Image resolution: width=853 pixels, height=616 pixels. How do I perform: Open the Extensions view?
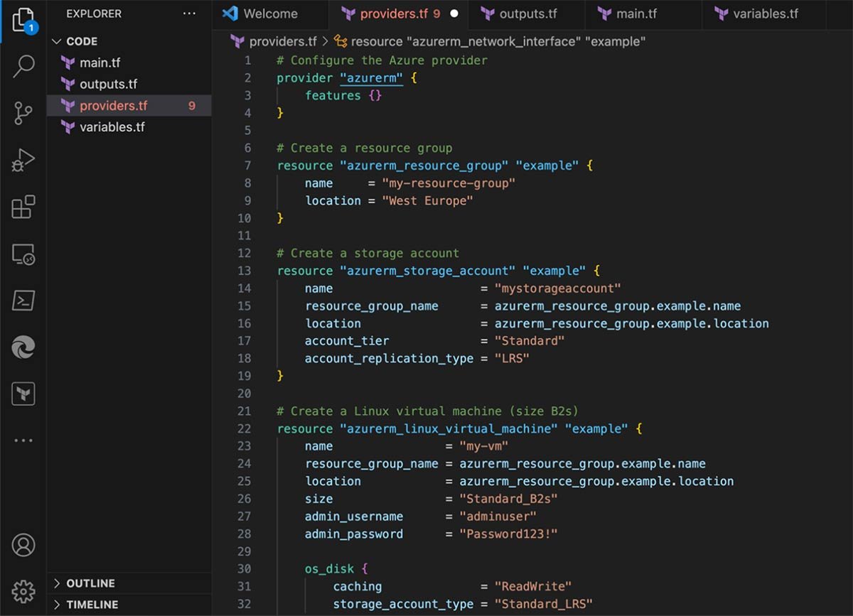coord(23,207)
